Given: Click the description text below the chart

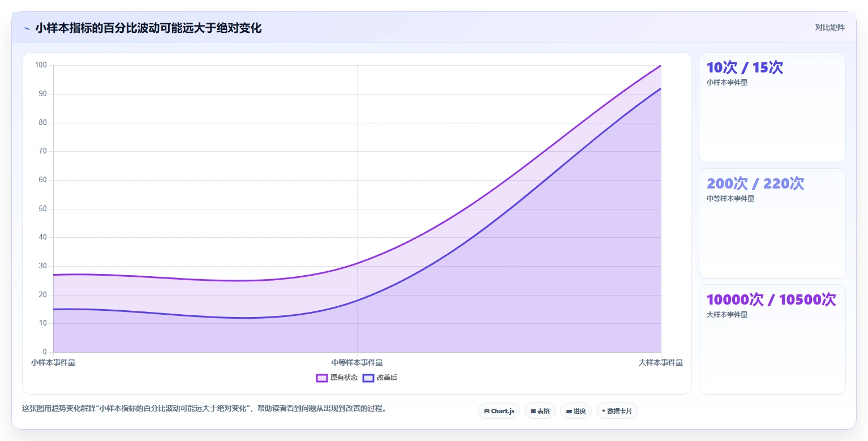Looking at the screenshot, I should coord(204,408).
